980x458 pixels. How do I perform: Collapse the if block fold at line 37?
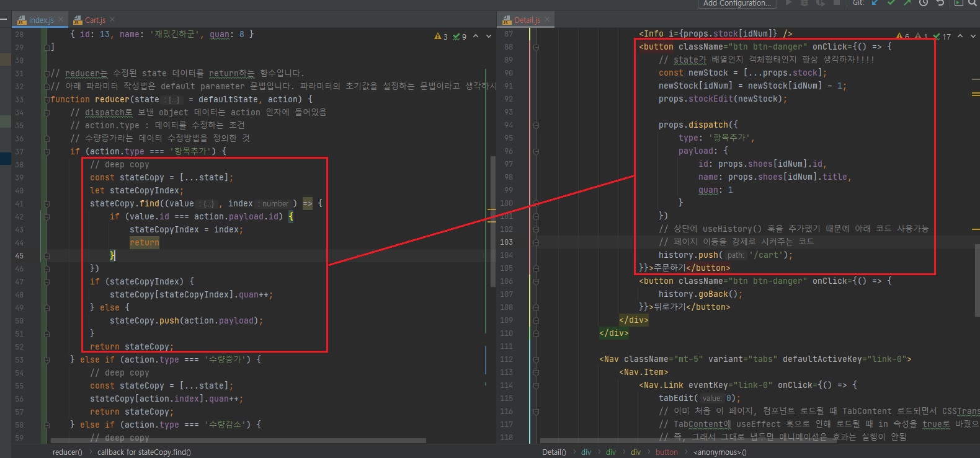(47, 151)
